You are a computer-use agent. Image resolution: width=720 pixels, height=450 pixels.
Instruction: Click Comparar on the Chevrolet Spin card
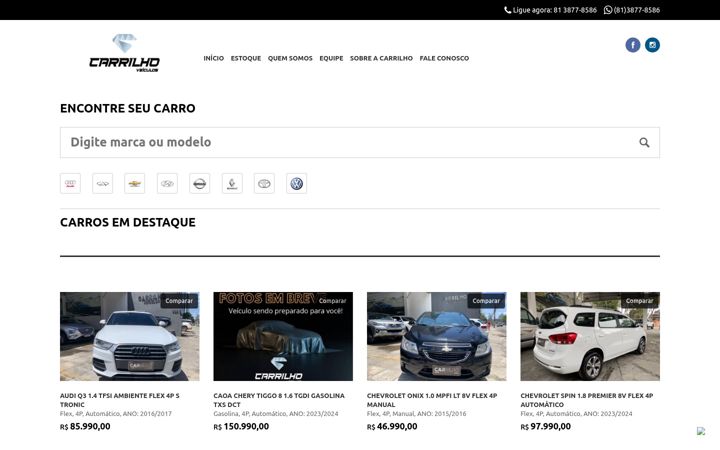(640, 301)
